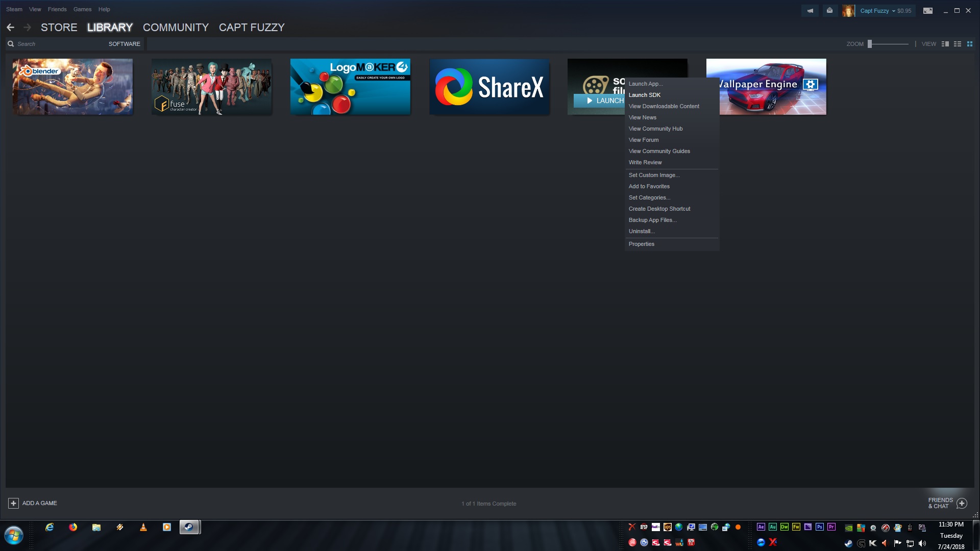Switch to detail view mode
The height and width of the screenshot is (551, 980).
(x=945, y=44)
